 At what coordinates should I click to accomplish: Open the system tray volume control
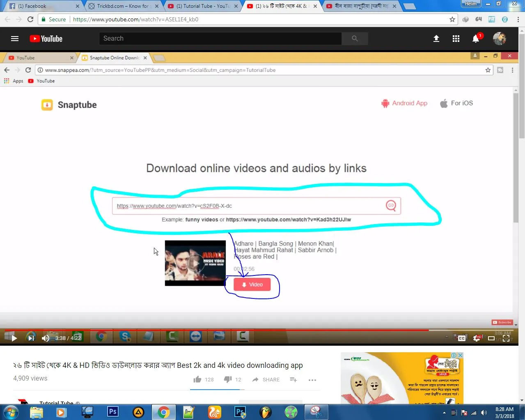[484, 413]
